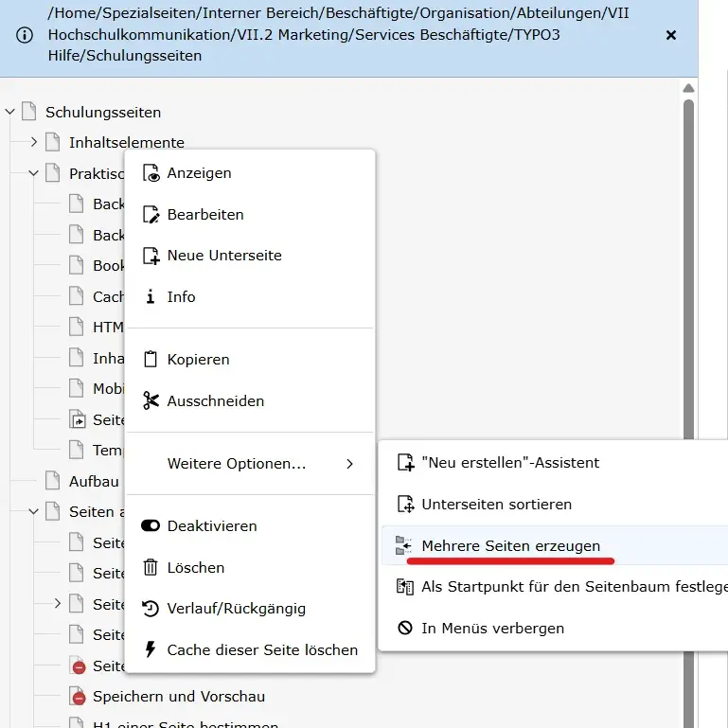728x728 pixels.
Task: Click the pencil icon beside Bearbeiten
Action: 151,215
